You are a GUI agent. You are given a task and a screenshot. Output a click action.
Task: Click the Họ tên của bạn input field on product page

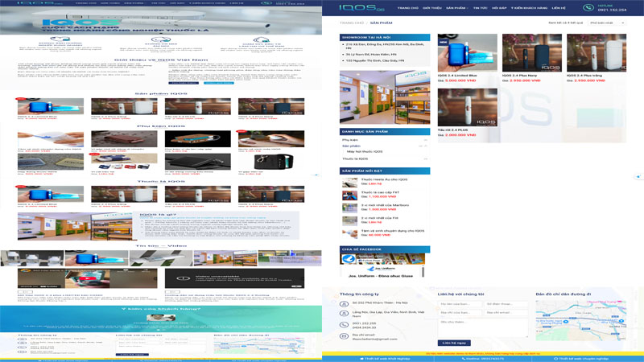coord(460,304)
